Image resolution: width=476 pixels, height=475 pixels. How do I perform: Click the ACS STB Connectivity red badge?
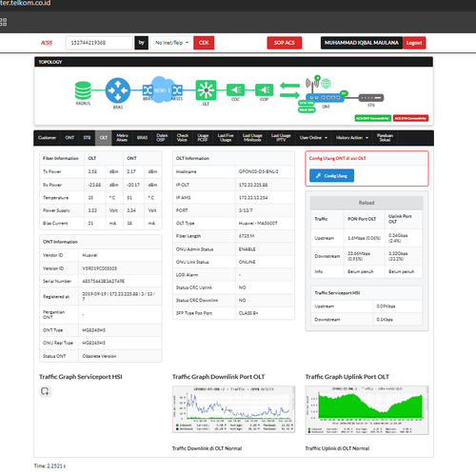[x=410, y=118]
